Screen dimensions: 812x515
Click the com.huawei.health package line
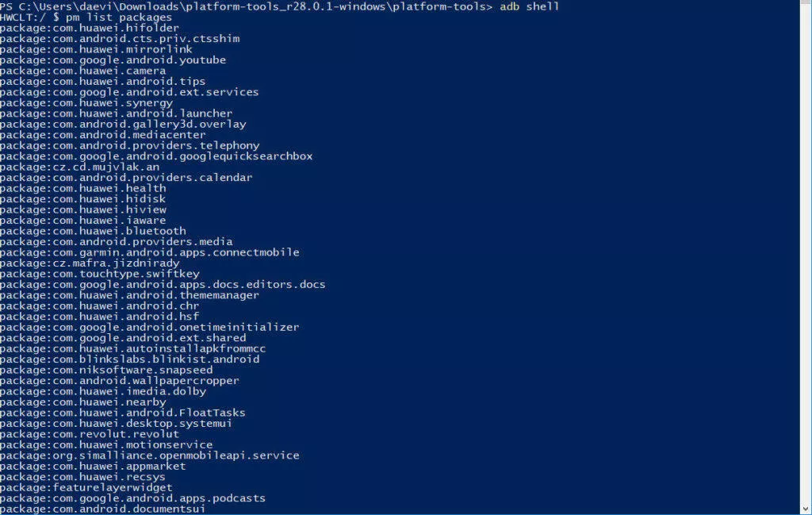82,188
